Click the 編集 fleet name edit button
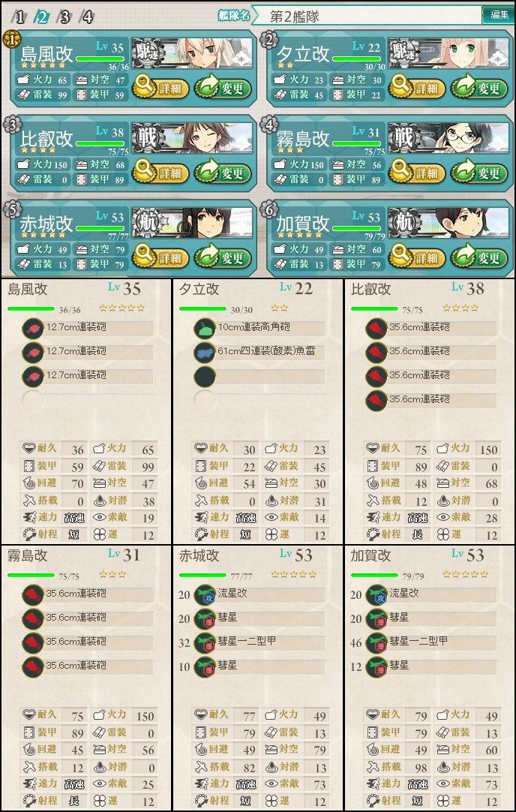 (x=499, y=14)
